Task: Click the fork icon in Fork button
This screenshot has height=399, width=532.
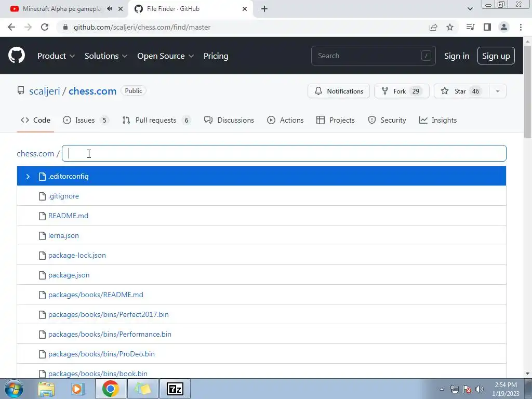Action: pos(385,91)
